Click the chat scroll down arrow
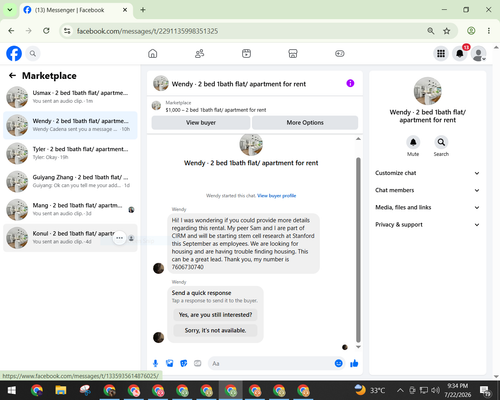This screenshot has height=400, width=500. pos(358,347)
